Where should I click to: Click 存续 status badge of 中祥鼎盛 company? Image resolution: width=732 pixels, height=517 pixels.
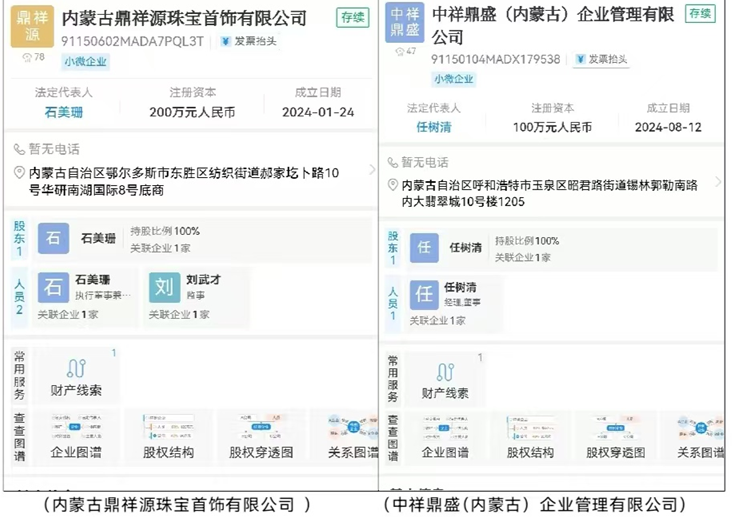700,13
